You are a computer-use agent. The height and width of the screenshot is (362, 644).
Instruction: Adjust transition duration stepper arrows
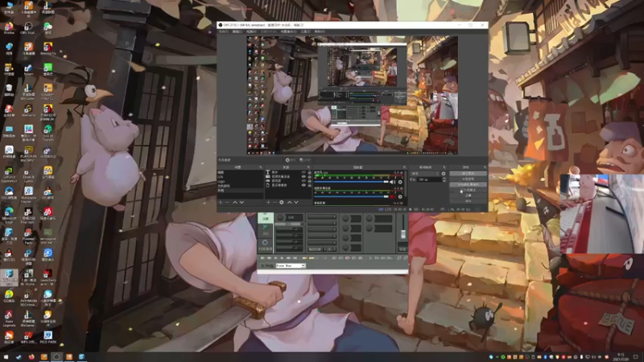point(444,179)
